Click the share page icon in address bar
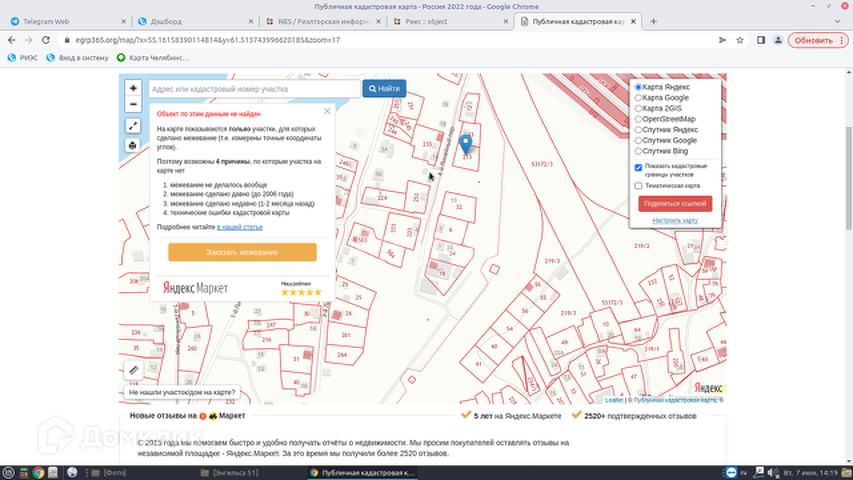 click(x=722, y=40)
